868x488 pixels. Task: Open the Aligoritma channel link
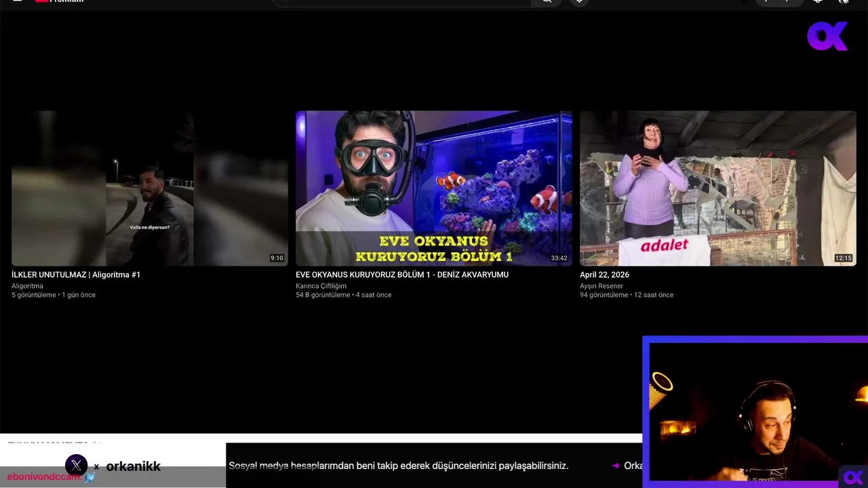[27, 286]
